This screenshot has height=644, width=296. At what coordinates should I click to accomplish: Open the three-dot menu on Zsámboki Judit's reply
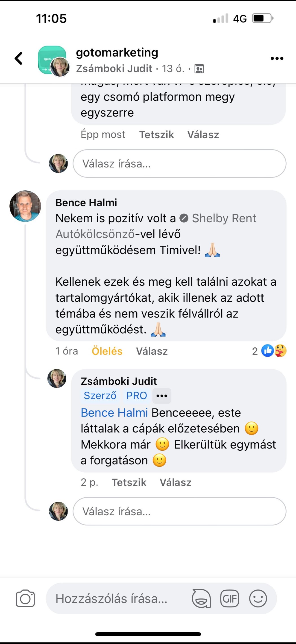[161, 395]
